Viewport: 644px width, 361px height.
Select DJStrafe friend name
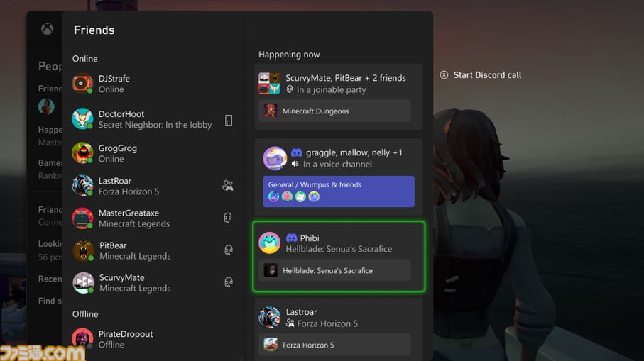(x=114, y=78)
